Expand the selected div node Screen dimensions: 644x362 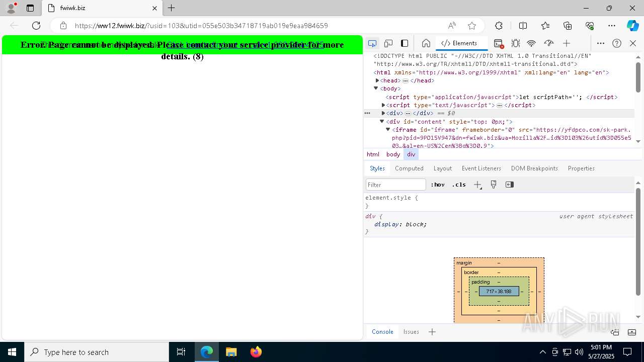[x=383, y=113]
